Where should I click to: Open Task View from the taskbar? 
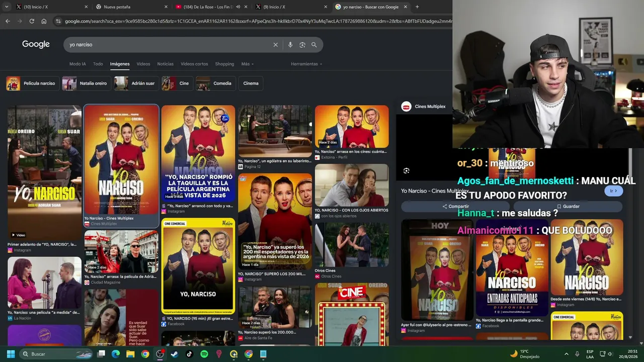pyautogui.click(x=101, y=354)
